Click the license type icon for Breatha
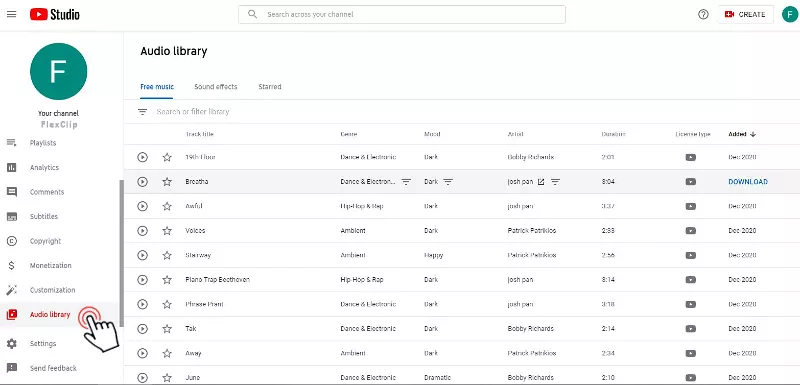Screen dimensions: 800x385 (691, 182)
